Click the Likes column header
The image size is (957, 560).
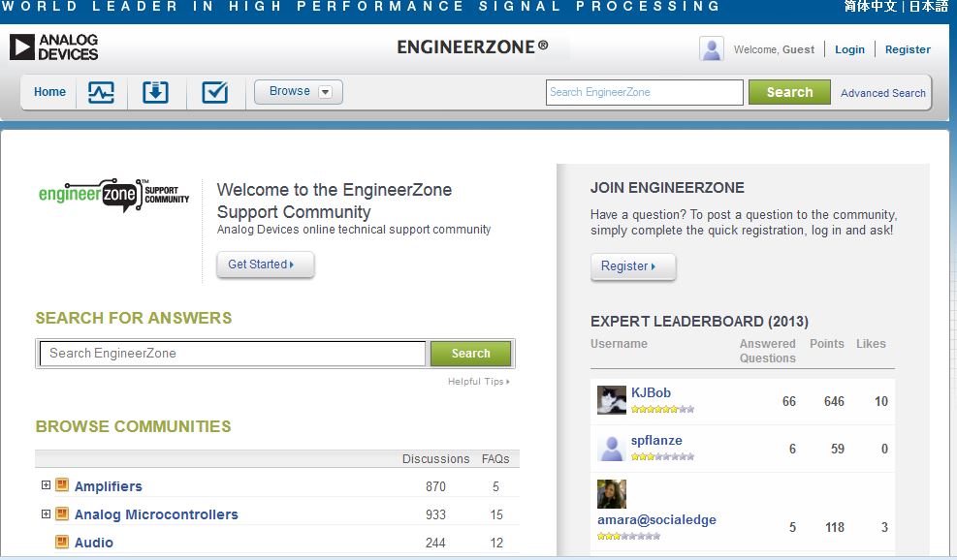point(871,343)
